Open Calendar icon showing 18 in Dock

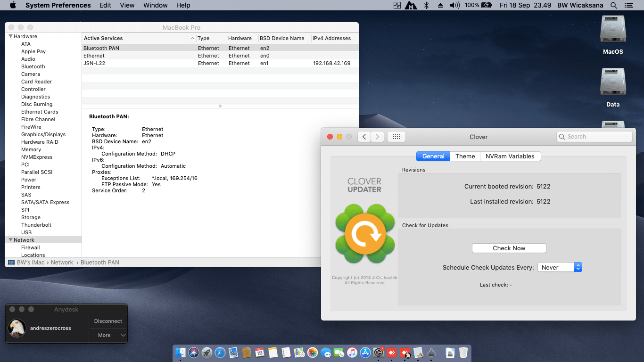260,352
